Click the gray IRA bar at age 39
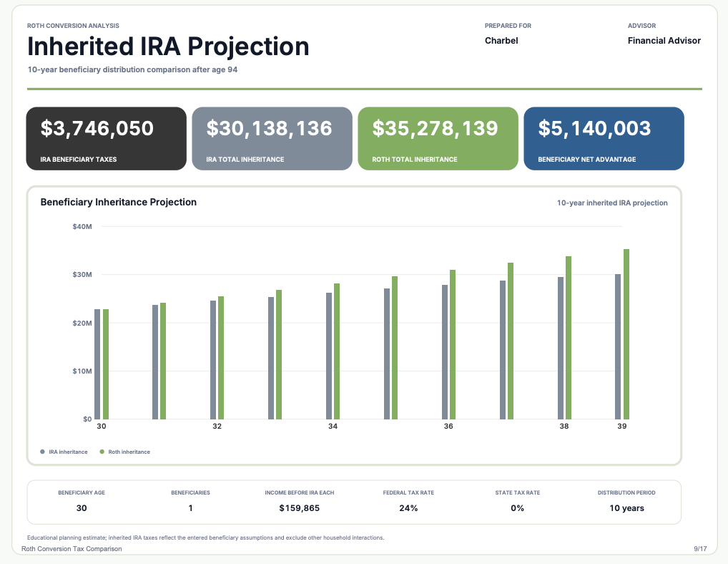 click(618, 346)
